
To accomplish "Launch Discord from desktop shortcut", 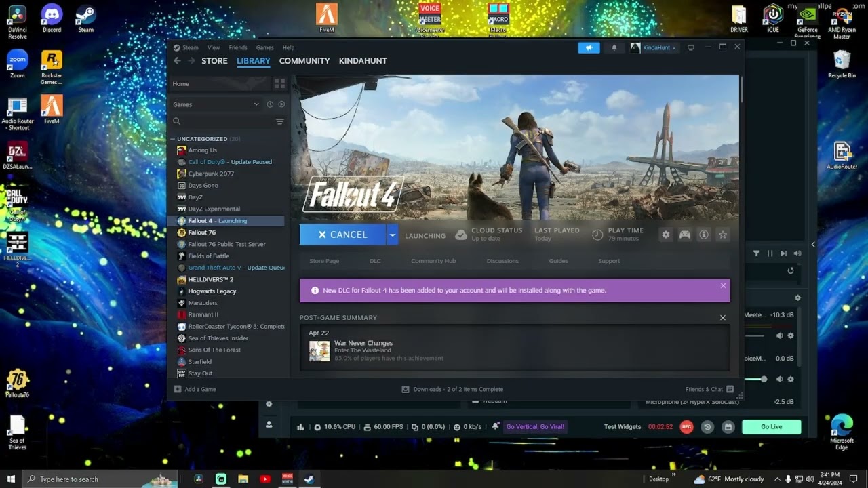I will tap(52, 18).
